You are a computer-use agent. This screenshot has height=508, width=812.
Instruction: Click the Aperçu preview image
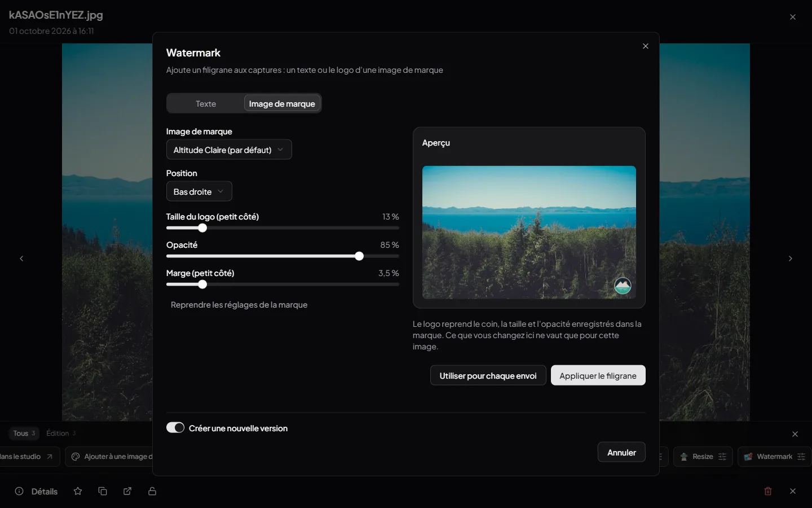529,232
